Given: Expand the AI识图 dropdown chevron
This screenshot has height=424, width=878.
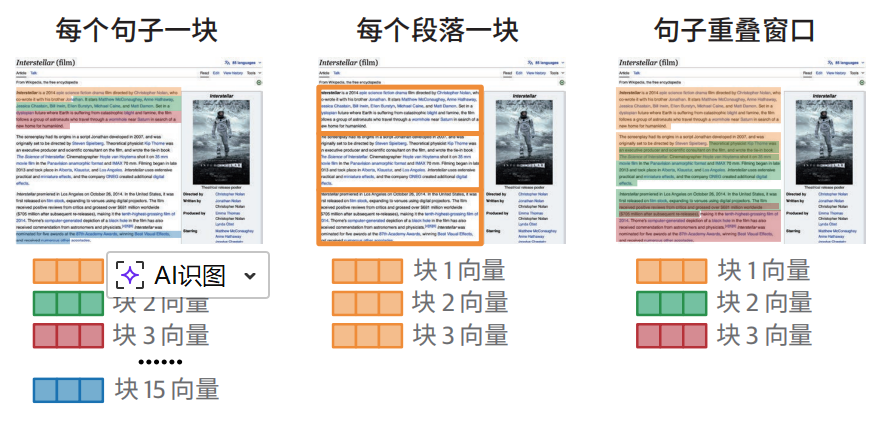Looking at the screenshot, I should click(x=250, y=276).
